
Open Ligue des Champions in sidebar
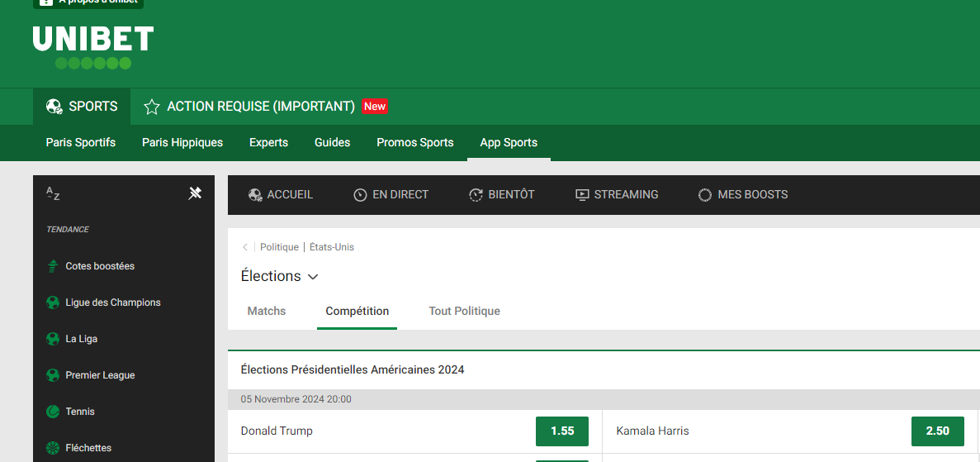tap(113, 302)
